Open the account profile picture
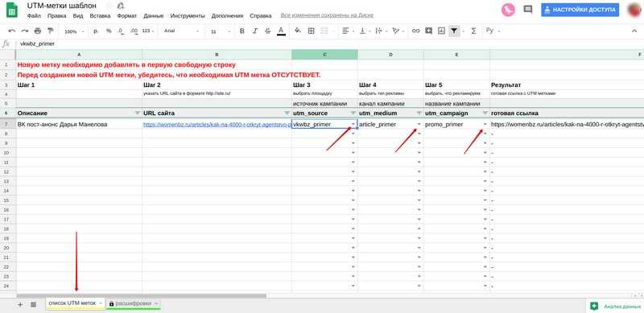Screen dimensions: 644x313 coord(634,10)
